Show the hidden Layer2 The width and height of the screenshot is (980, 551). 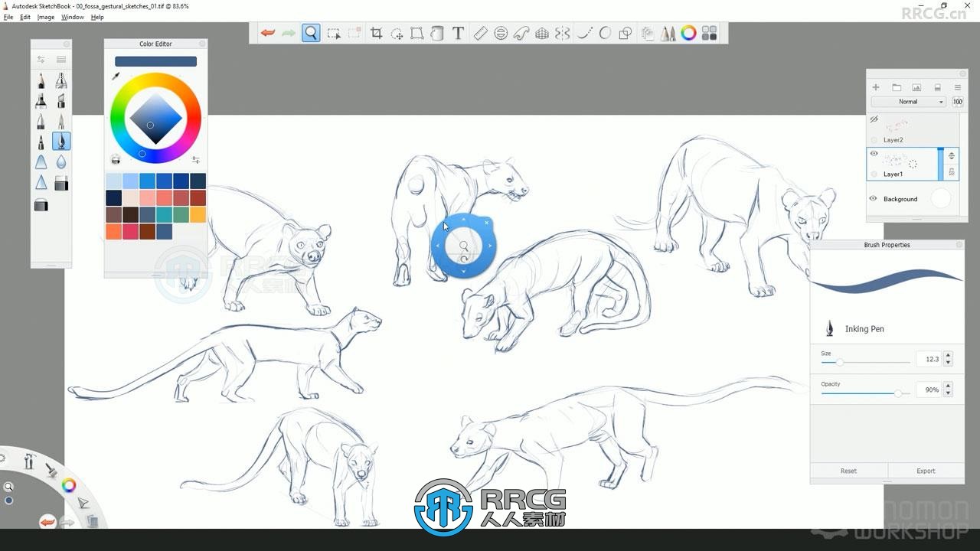874,119
